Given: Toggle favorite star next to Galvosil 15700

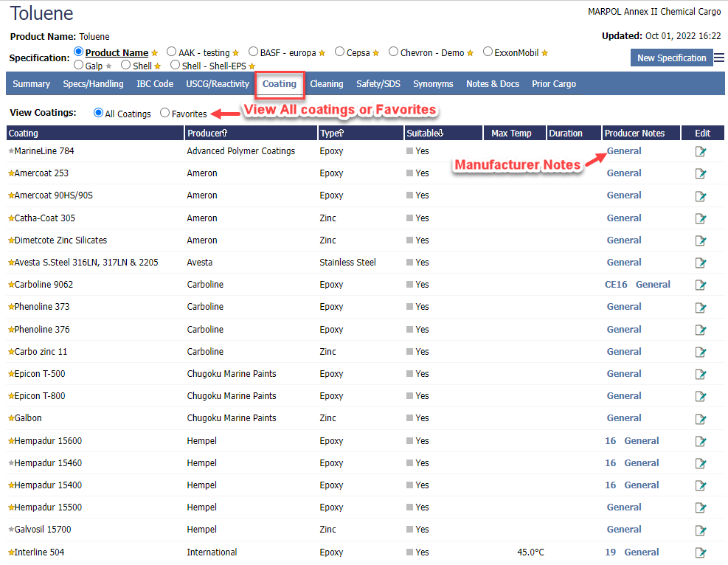Looking at the screenshot, I should (x=11, y=530).
